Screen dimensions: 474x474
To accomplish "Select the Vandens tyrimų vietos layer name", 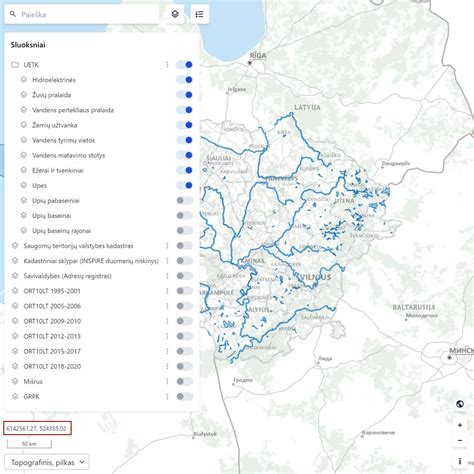I will pyautogui.click(x=63, y=140).
